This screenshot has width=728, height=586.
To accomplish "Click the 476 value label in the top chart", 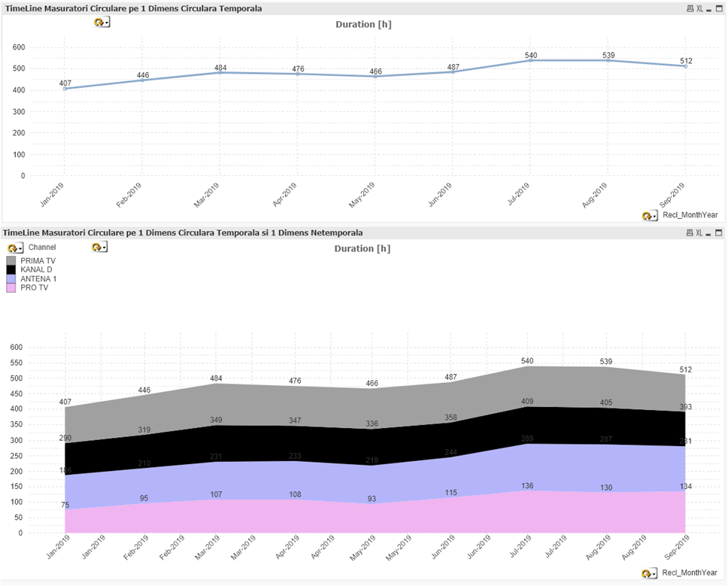I will (x=298, y=69).
